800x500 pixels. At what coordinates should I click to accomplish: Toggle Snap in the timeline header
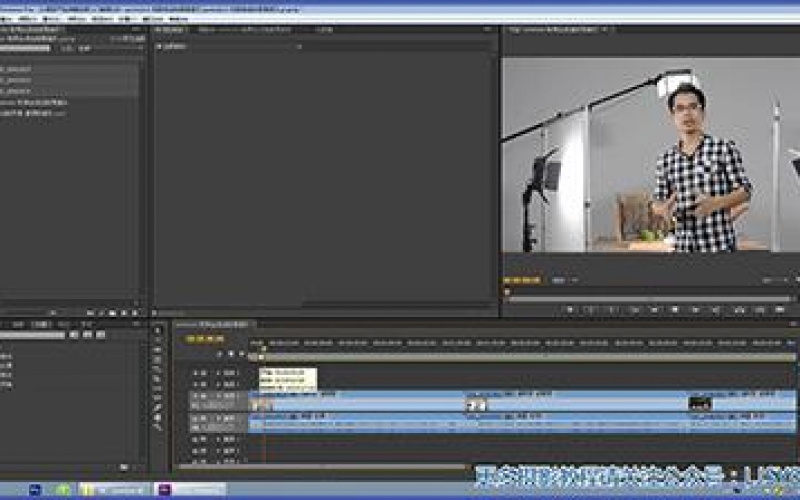(x=219, y=354)
